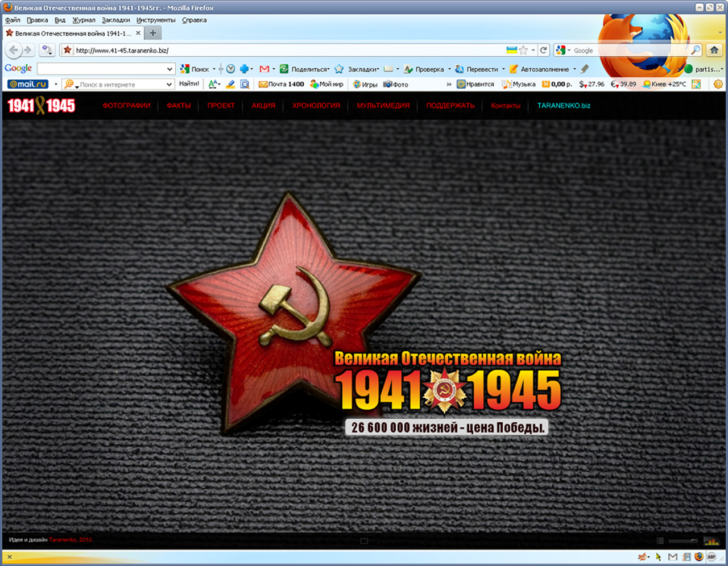This screenshot has width=728, height=566.
Task: Toggle Adblock Plus in the status bar
Action: pos(712,557)
